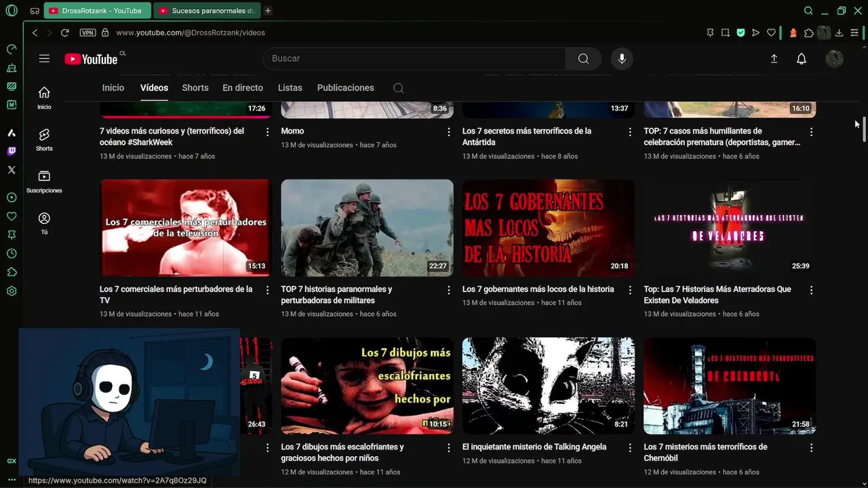
Task: Open the pinboard pin icon in toolbar
Action: click(710, 33)
